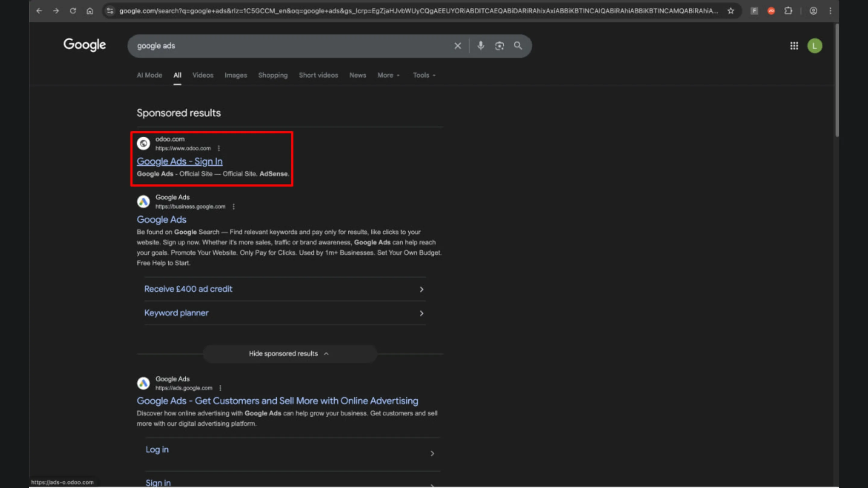Reload the page
This screenshot has width=868, height=488.
[73, 11]
